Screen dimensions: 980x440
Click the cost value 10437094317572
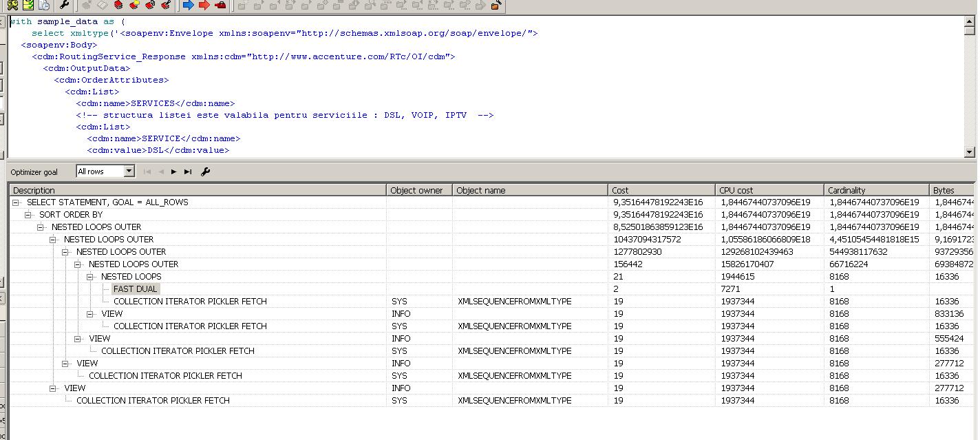click(x=647, y=240)
